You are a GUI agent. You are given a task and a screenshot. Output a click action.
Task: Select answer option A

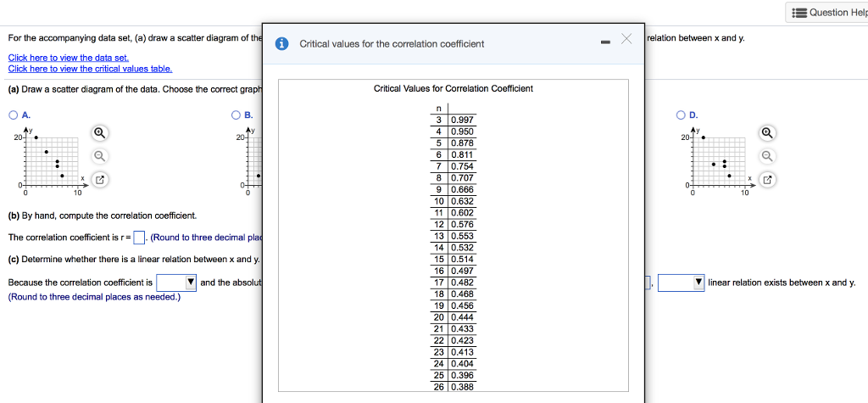click(13, 115)
